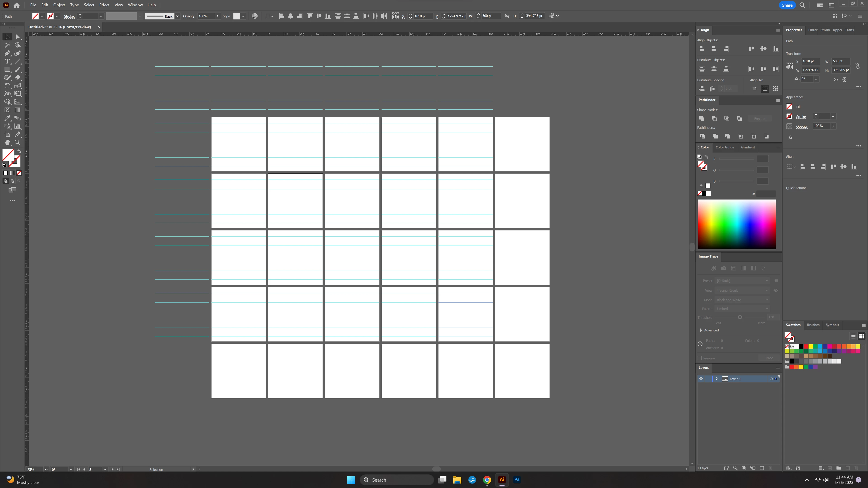This screenshot has width=868, height=488.
Task: Select the Hand tool
Action: point(7,143)
